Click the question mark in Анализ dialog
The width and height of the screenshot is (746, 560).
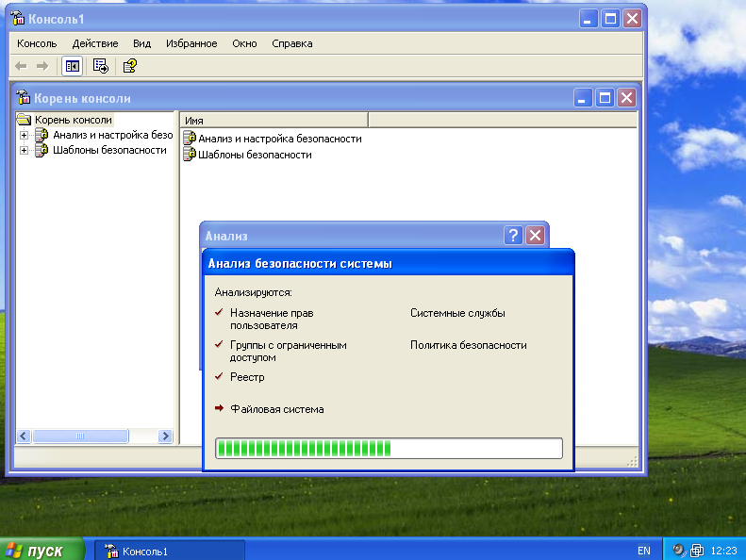[513, 236]
